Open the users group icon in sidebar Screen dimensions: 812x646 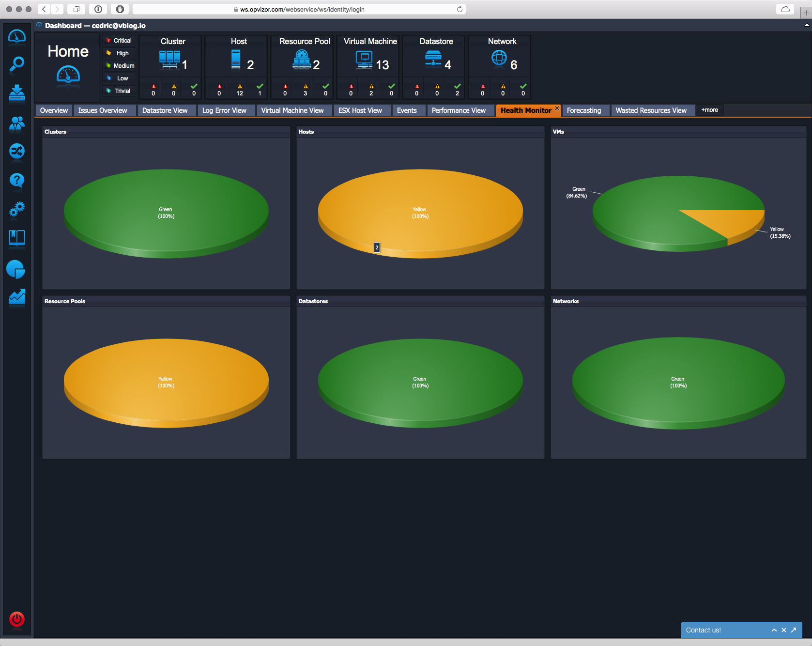[17, 123]
